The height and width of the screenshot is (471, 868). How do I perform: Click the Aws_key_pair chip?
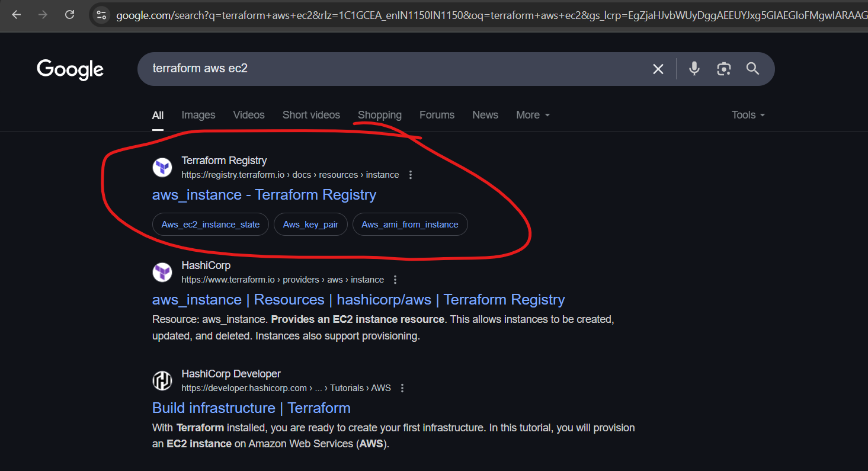pyautogui.click(x=310, y=225)
